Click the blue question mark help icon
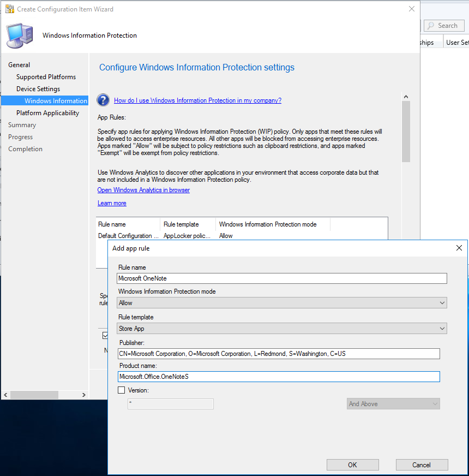This screenshot has height=476, width=469. point(103,100)
